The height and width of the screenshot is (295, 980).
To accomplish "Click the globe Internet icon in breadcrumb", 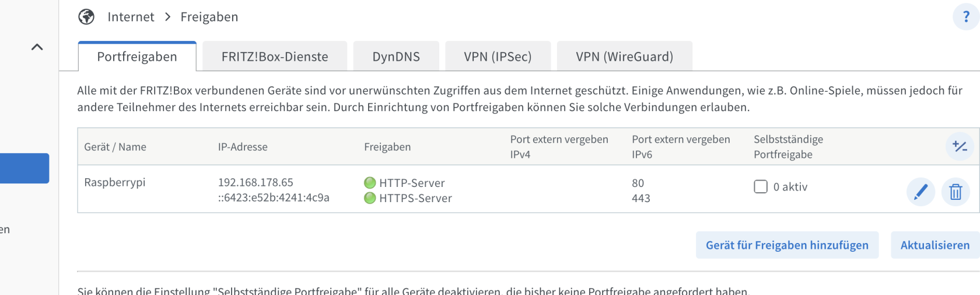I will click(86, 17).
